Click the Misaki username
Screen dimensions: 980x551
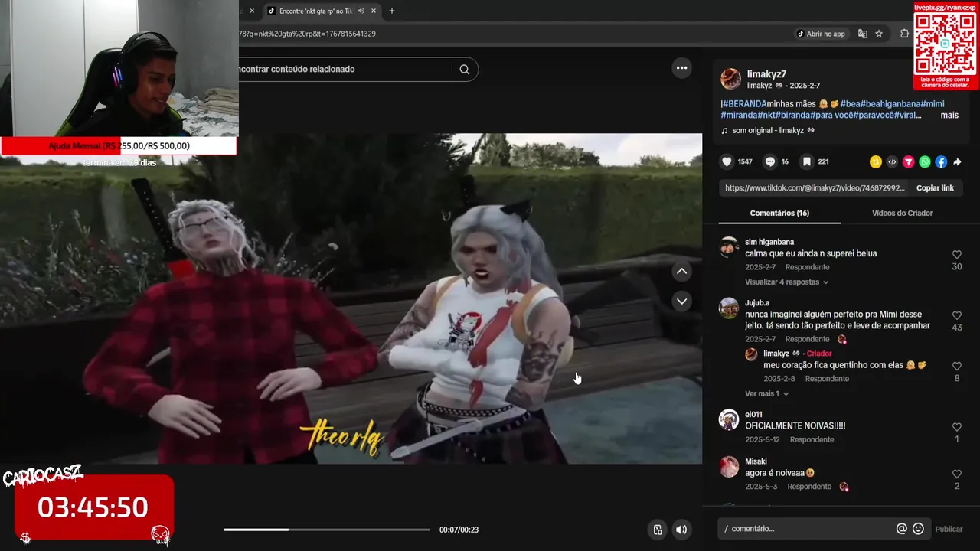[x=756, y=462]
